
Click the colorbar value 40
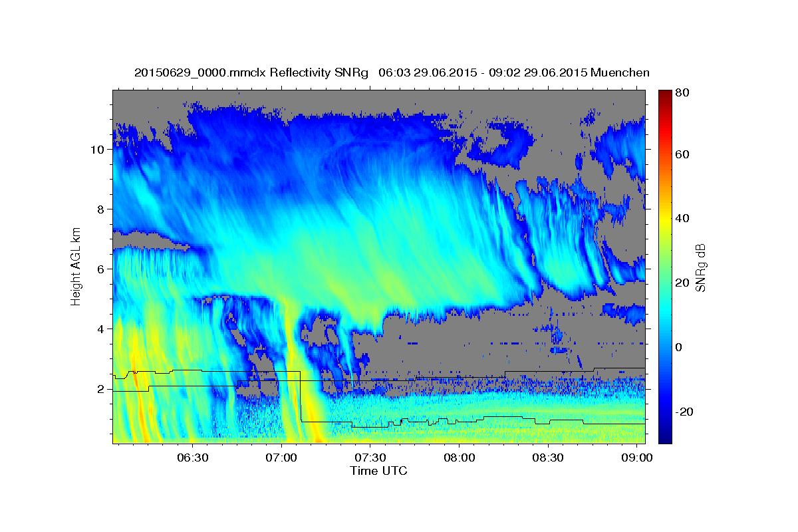pos(683,218)
